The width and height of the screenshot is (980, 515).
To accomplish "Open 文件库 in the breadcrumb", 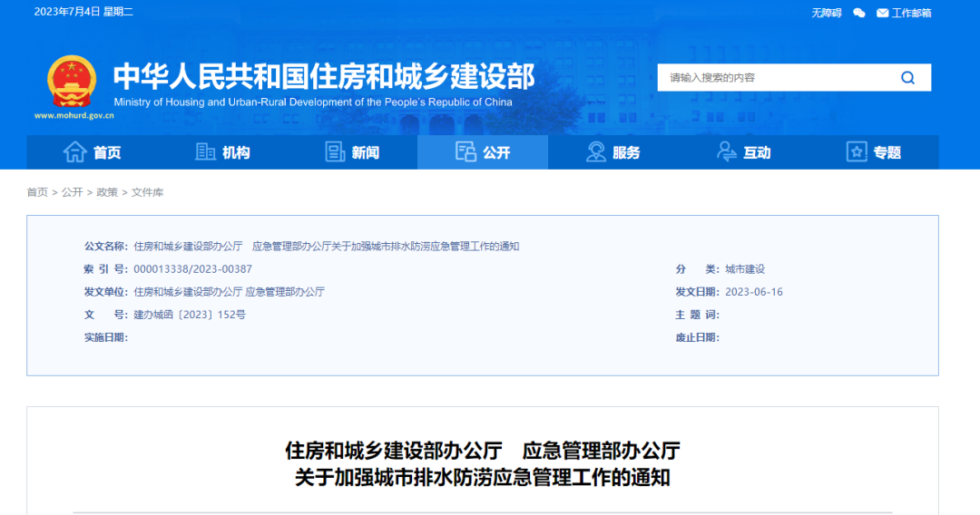I will [147, 192].
